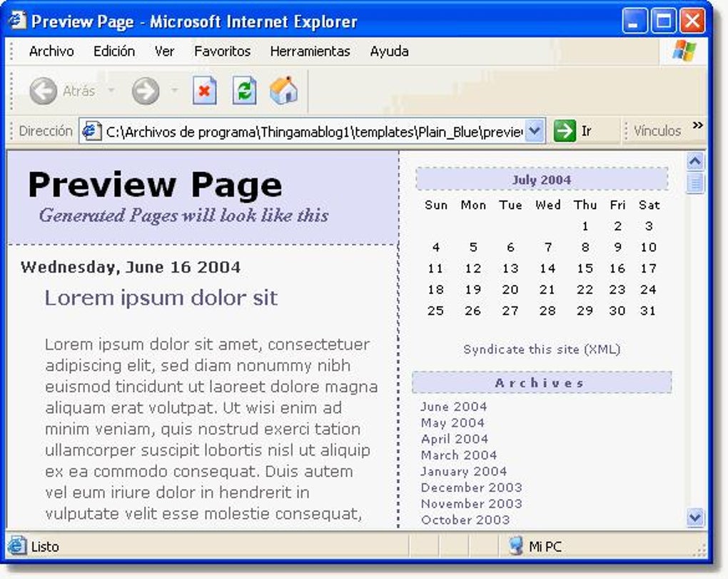Click the Syndicate this site (XML) link
Image resolution: width=728 pixels, height=579 pixels.
[x=542, y=349]
